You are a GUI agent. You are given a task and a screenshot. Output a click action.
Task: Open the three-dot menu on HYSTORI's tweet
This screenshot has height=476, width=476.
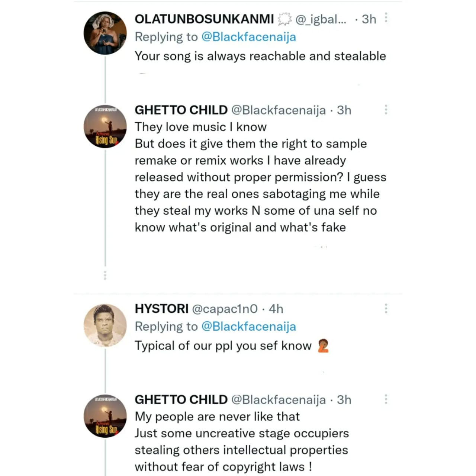tap(386, 308)
